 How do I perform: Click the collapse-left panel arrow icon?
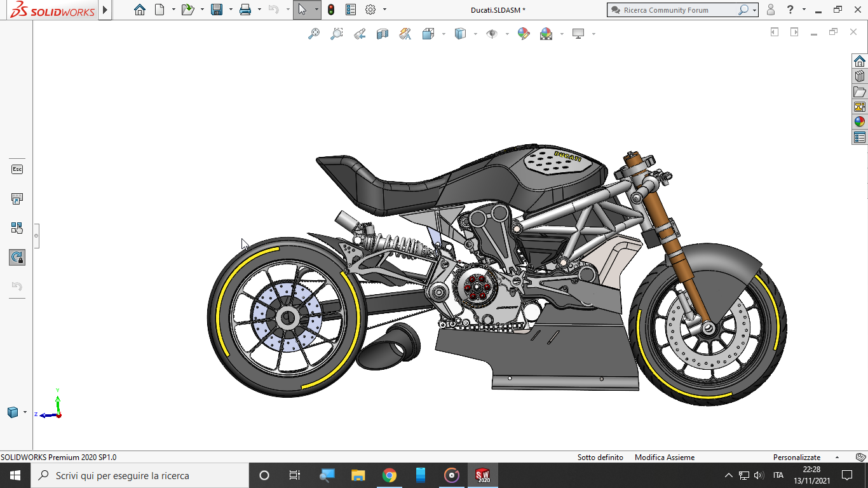pyautogui.click(x=775, y=32)
